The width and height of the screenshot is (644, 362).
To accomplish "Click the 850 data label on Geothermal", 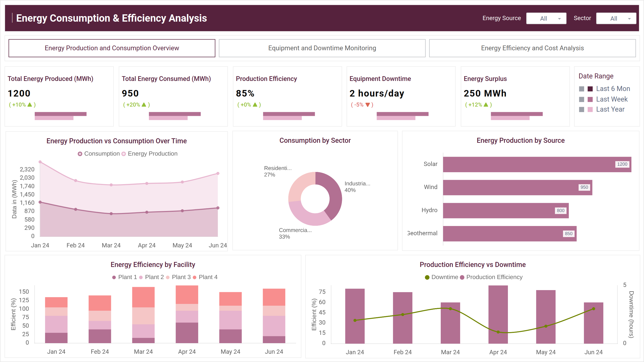I will click(x=569, y=234).
